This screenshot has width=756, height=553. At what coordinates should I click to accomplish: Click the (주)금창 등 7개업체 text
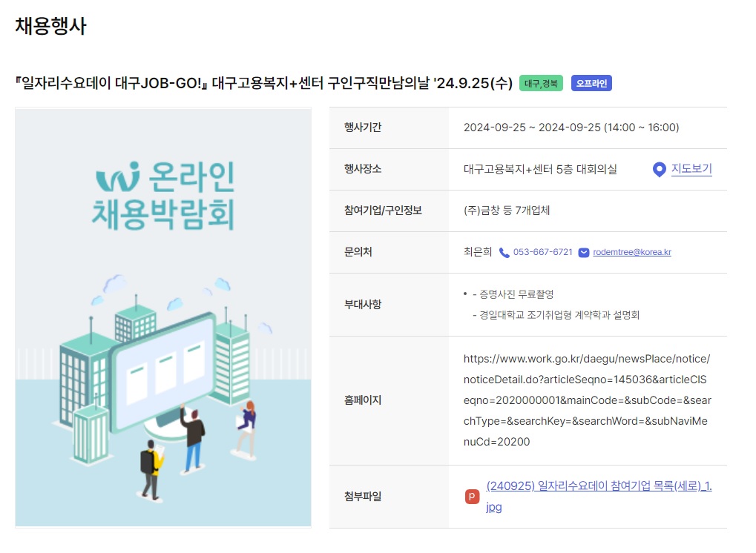click(x=507, y=211)
